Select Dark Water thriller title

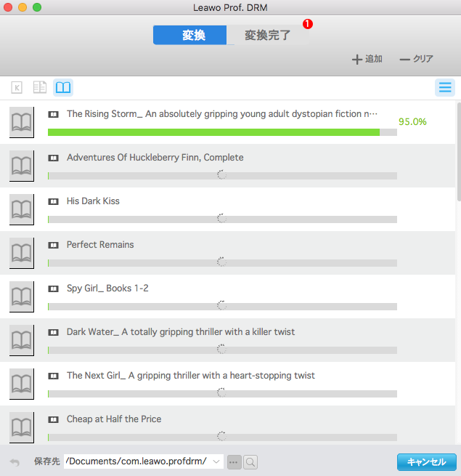click(181, 332)
